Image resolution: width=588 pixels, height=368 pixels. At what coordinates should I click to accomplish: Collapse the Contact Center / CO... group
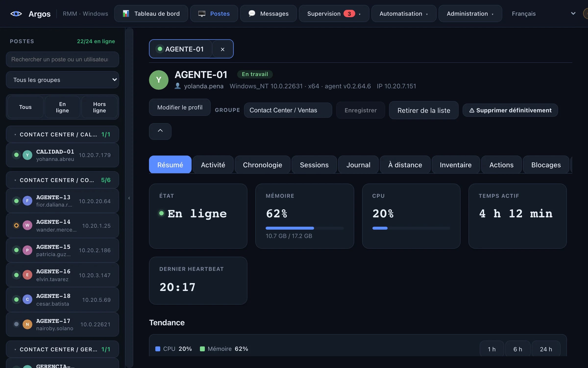[62, 180]
